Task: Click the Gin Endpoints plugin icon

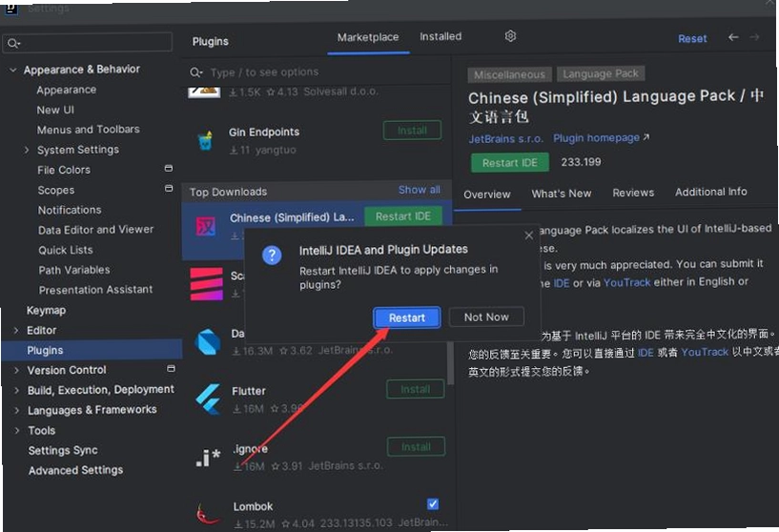Action: 205,140
